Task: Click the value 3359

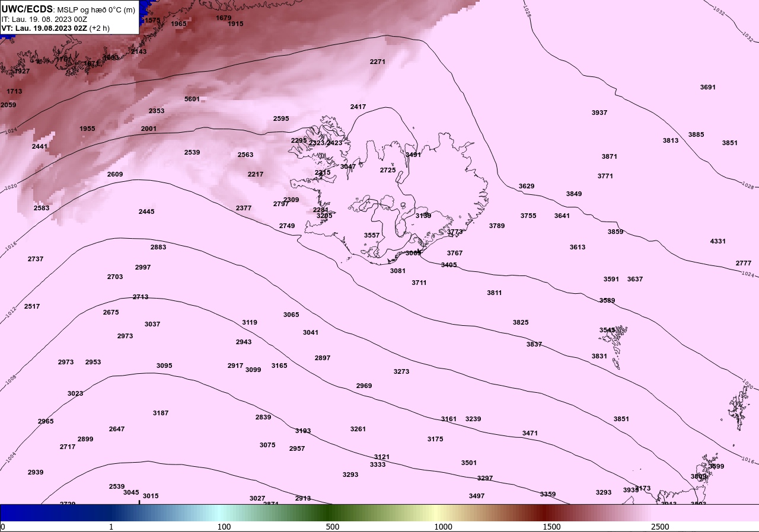Action: 548,494
